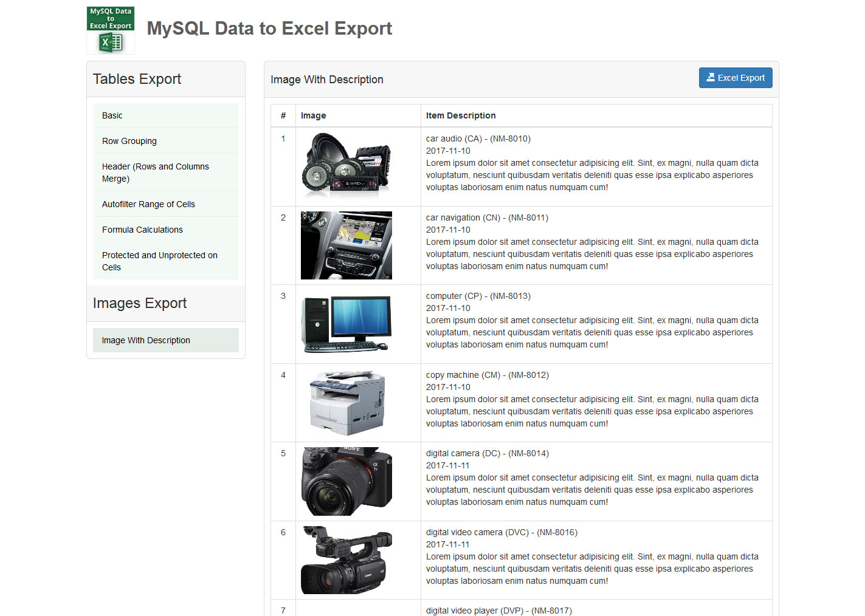Click the Images Export section heading
The height and width of the screenshot is (616, 865).
coord(139,303)
